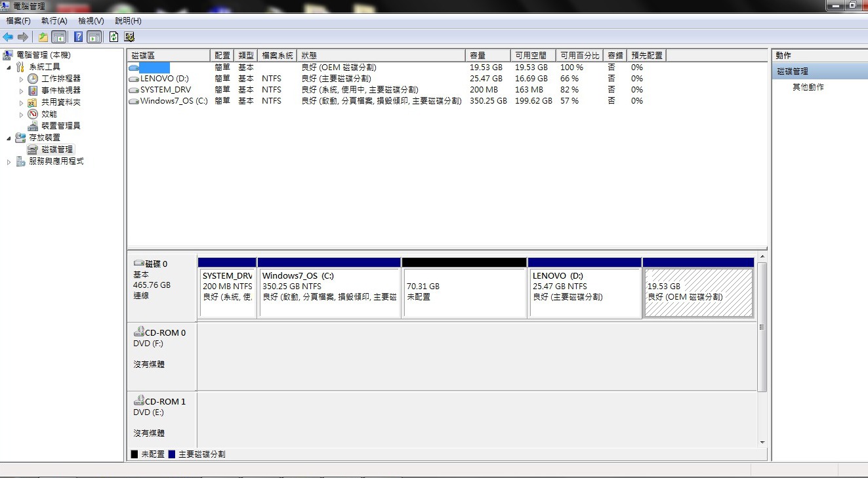Viewport: 868px width, 478px height.
Task: Click the 66 % free percentage cell
Action: tap(569, 79)
